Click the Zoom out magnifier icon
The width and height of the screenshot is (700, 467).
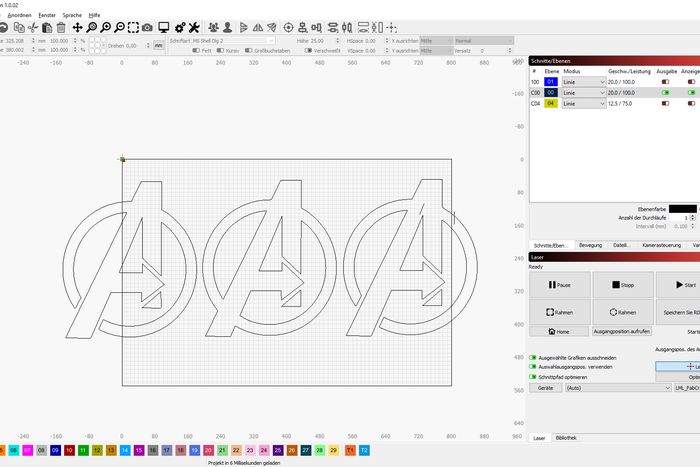119,28
